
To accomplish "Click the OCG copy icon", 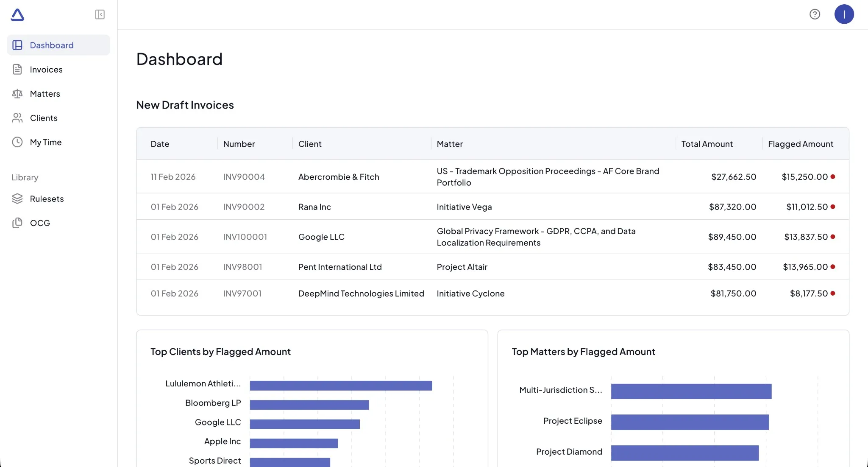I will (x=17, y=223).
